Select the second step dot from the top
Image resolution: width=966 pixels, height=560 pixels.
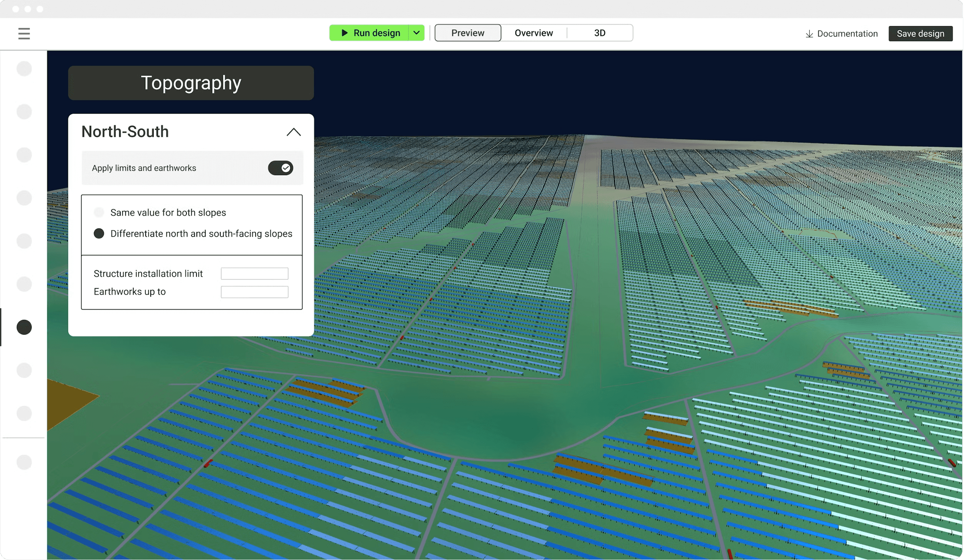pyautogui.click(x=24, y=112)
